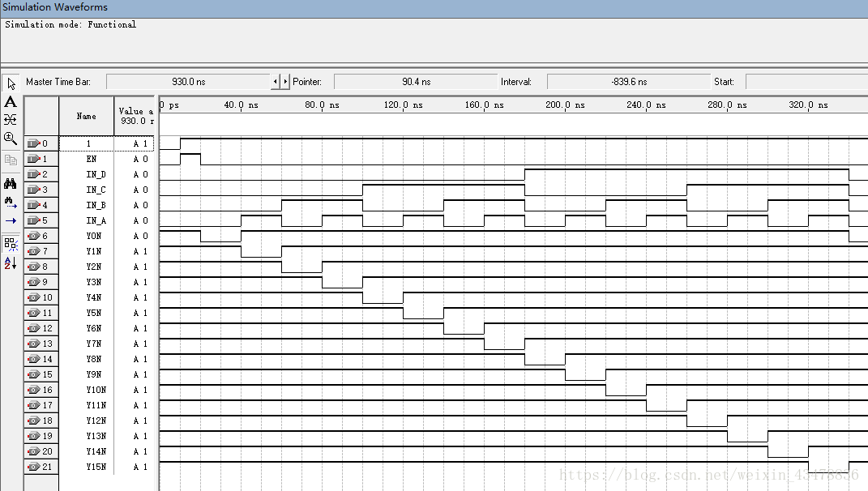Select output pin icon for Y12N row

click(x=34, y=421)
